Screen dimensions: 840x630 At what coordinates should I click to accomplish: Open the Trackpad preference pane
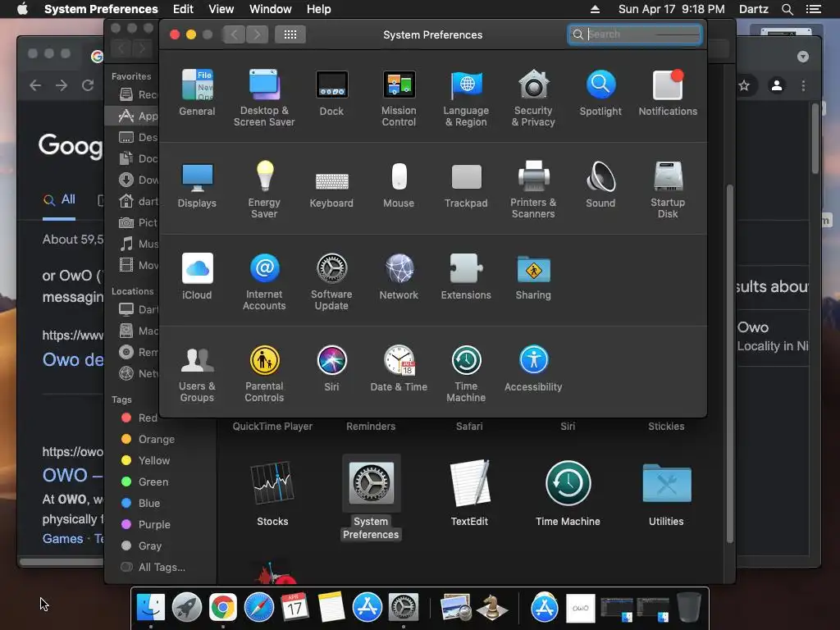pyautogui.click(x=466, y=185)
